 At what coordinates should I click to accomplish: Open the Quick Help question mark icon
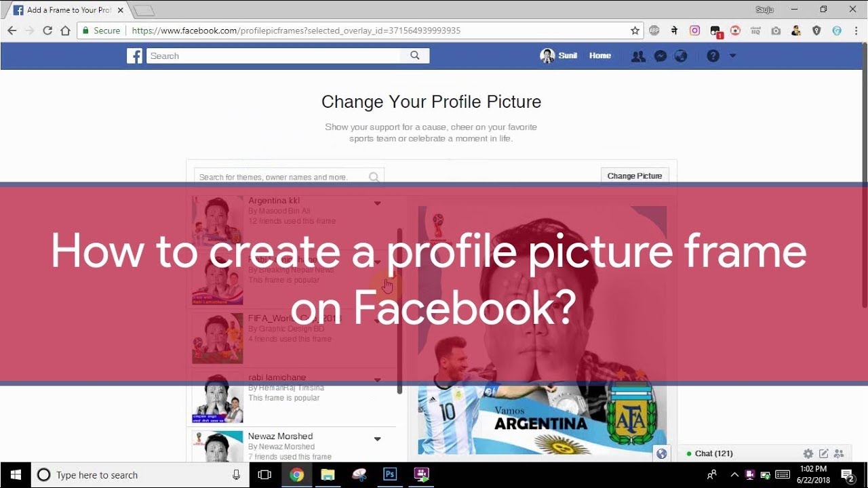click(x=713, y=56)
